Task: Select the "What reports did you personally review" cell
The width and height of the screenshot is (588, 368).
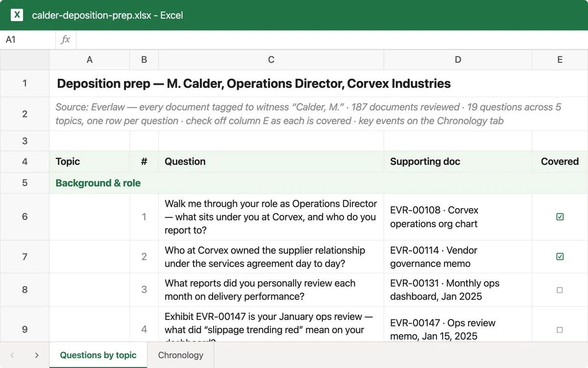Action: coord(271,290)
